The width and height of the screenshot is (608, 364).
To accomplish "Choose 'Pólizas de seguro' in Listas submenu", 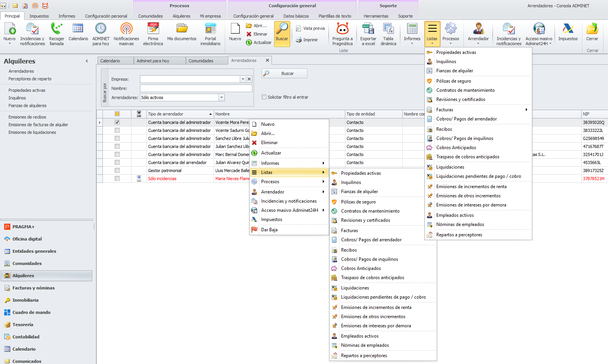I will (358, 202).
